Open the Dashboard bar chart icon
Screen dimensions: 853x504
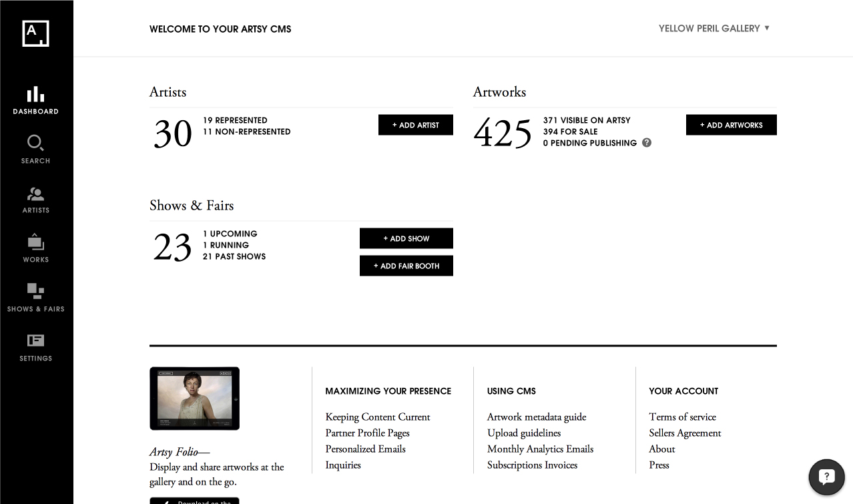pos(35,94)
